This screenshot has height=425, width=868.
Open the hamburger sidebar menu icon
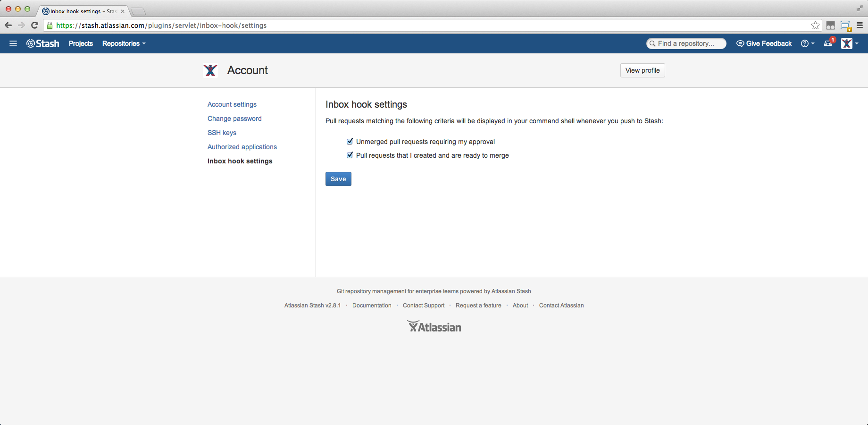[x=13, y=43]
